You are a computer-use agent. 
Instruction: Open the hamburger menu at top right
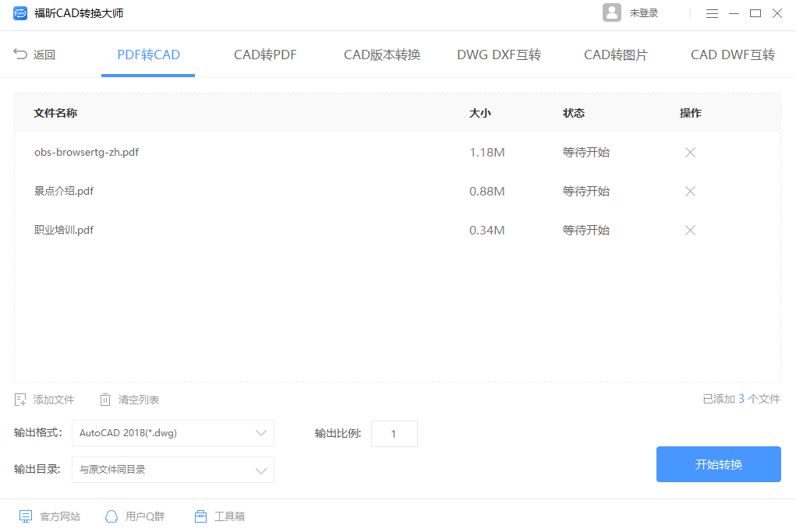tap(712, 13)
